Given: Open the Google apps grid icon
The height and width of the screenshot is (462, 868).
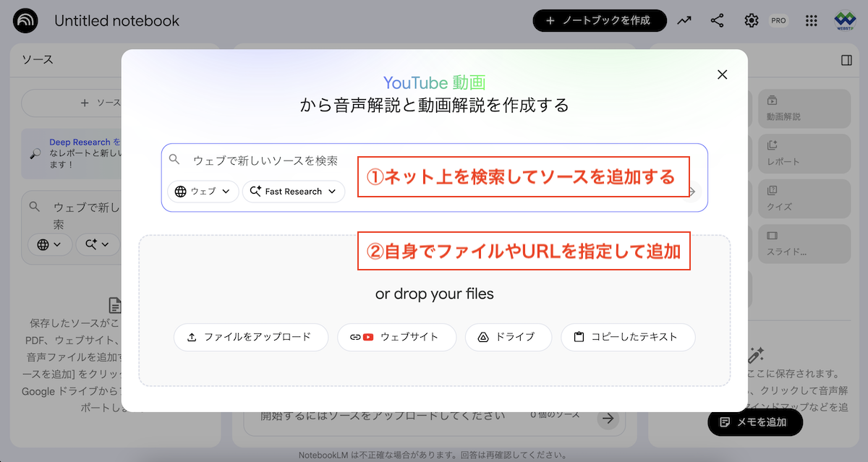Looking at the screenshot, I should 812,21.
